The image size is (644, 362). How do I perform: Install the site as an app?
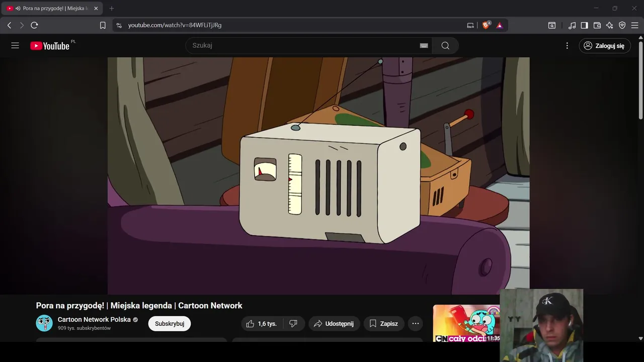click(470, 25)
